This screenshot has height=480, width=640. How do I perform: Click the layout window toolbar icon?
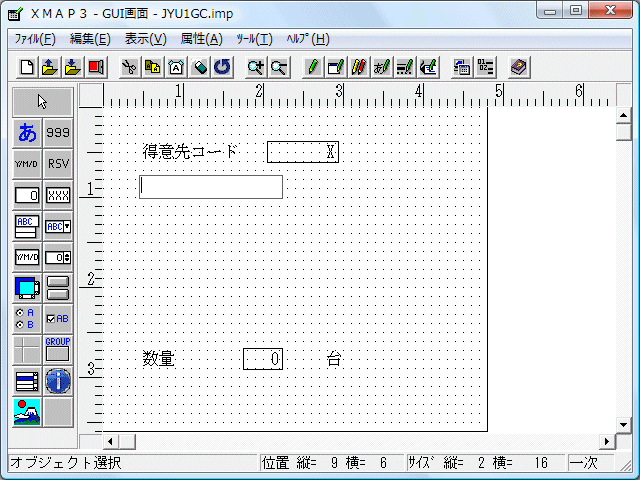[462, 67]
